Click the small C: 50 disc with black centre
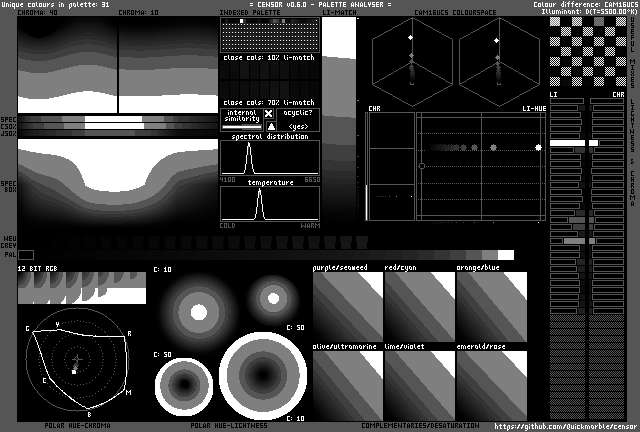The height and width of the screenshot is (432, 640). pyautogui.click(x=184, y=387)
